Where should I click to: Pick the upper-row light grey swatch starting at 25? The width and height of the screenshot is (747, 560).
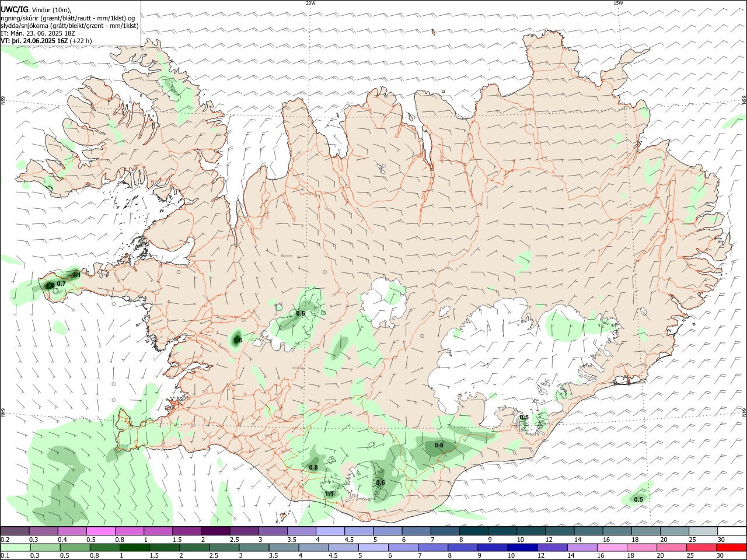coord(703,531)
